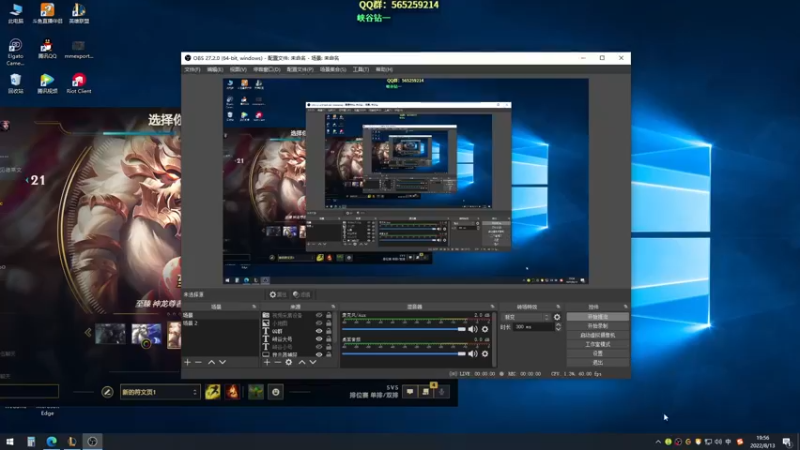Move the scene down with the arrow icon

click(x=222, y=362)
